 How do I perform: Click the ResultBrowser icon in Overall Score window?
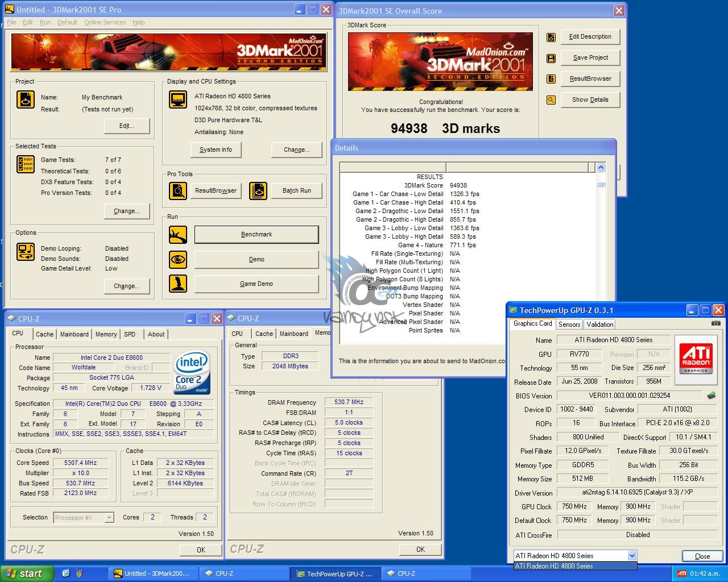point(551,79)
